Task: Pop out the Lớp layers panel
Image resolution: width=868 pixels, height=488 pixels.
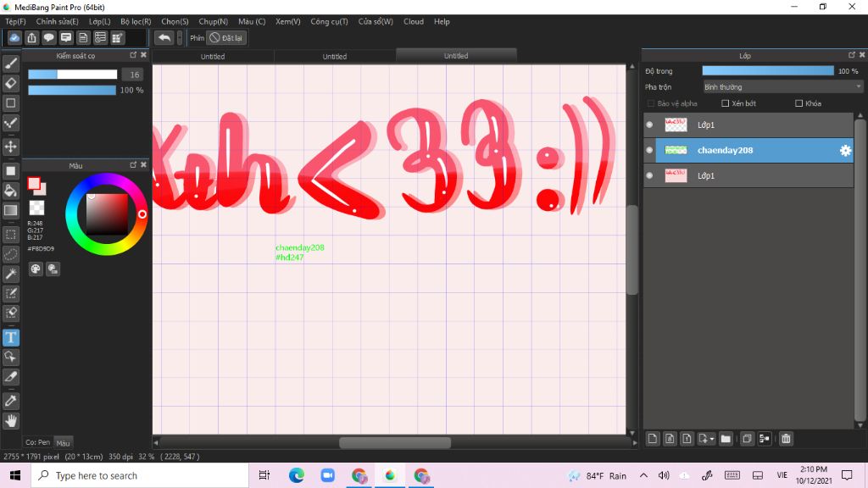Action: pyautogui.click(x=851, y=55)
